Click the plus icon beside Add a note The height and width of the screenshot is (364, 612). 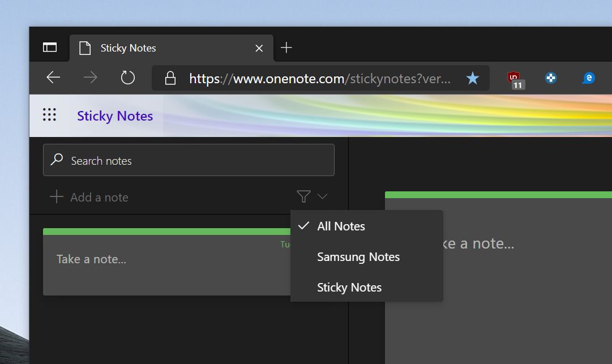pos(57,196)
